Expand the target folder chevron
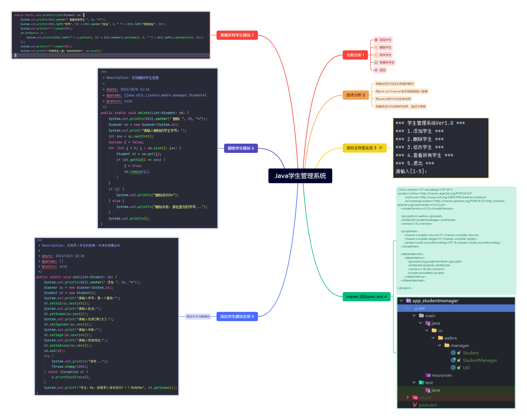527x420 pixels. [408, 397]
